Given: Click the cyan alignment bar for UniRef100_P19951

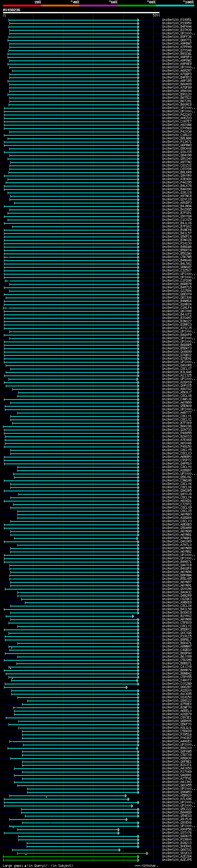Looking at the screenshot, I should pos(74,20).
